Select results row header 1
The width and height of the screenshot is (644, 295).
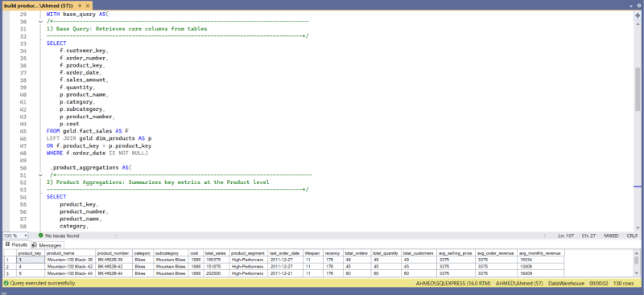point(10,260)
